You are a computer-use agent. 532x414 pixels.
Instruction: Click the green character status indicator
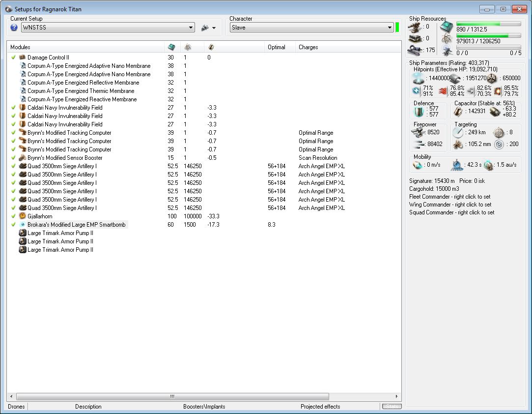tap(397, 27)
